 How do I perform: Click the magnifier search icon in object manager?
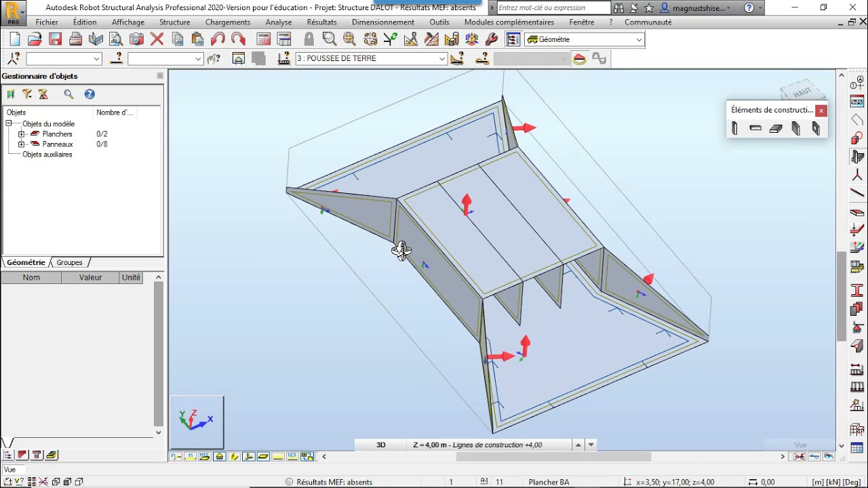(68, 94)
